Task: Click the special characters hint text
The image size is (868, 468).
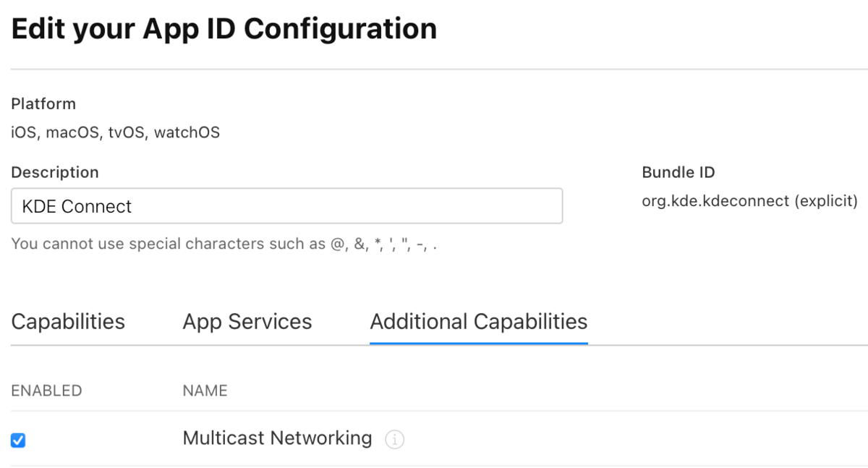Action: (x=224, y=244)
